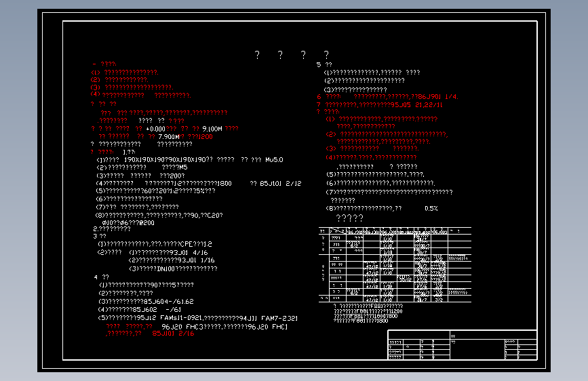The width and height of the screenshot is (588, 381).
Task: Click the '85J101 2/12' reference text
Action: tap(281, 183)
